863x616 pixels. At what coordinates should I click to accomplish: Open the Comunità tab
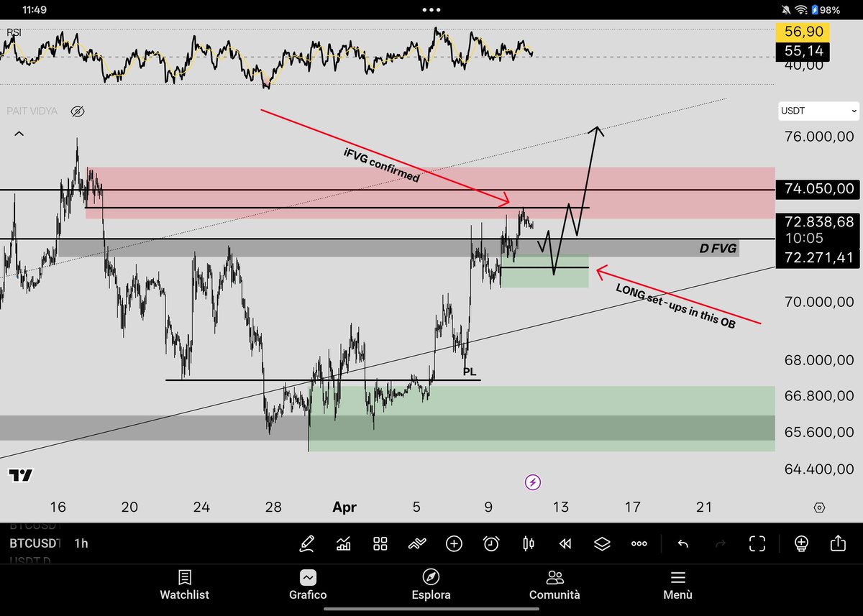(554, 585)
